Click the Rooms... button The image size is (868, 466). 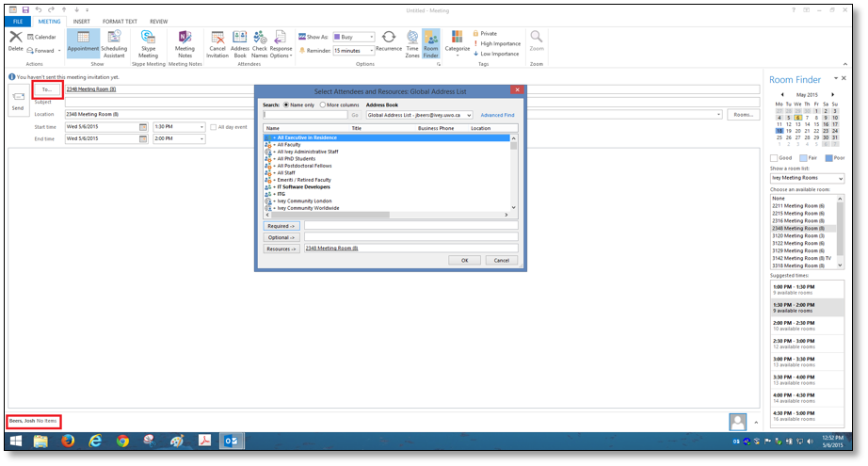click(743, 115)
